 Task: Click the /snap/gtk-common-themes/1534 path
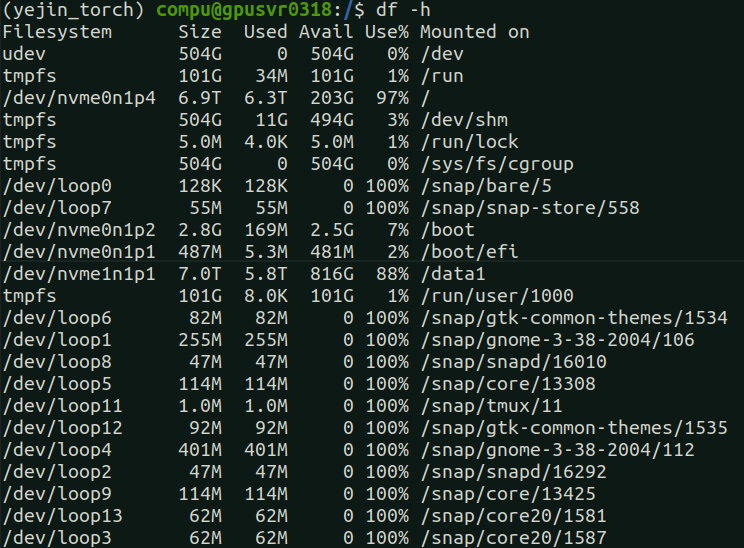[x=574, y=318]
